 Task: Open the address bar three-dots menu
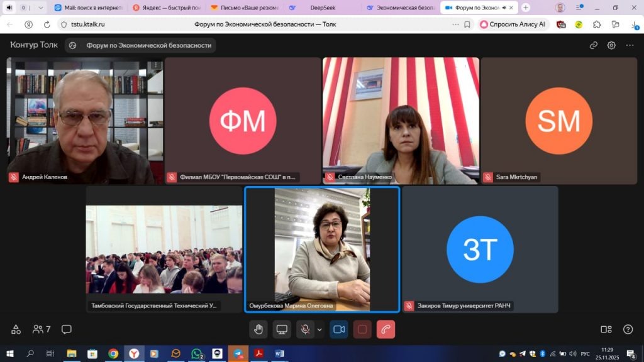[455, 25]
